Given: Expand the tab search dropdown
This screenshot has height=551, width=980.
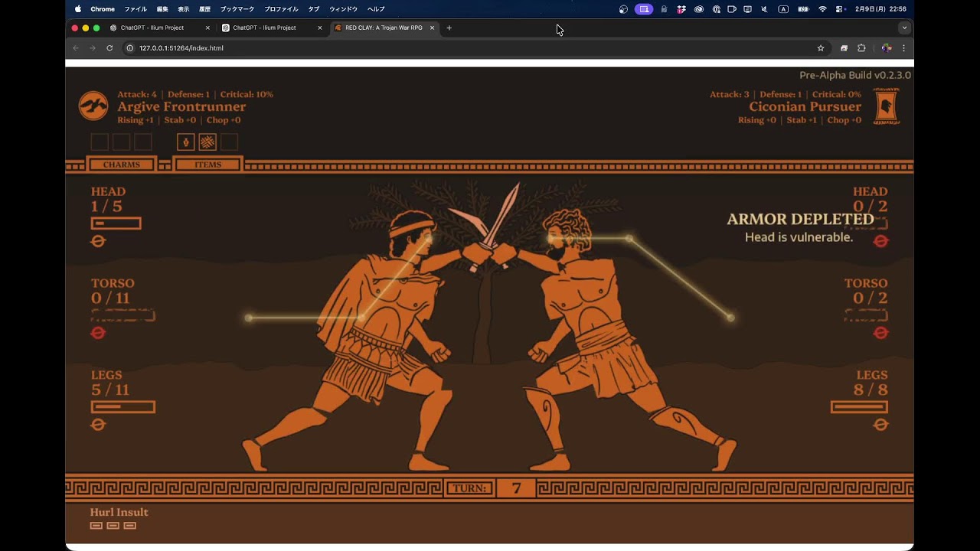Looking at the screenshot, I should click(904, 28).
